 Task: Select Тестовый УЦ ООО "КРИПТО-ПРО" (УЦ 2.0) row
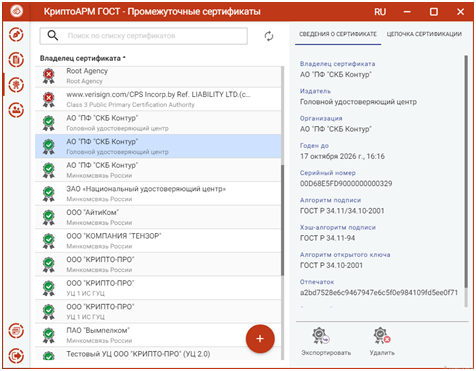pyautogui.click(x=158, y=354)
